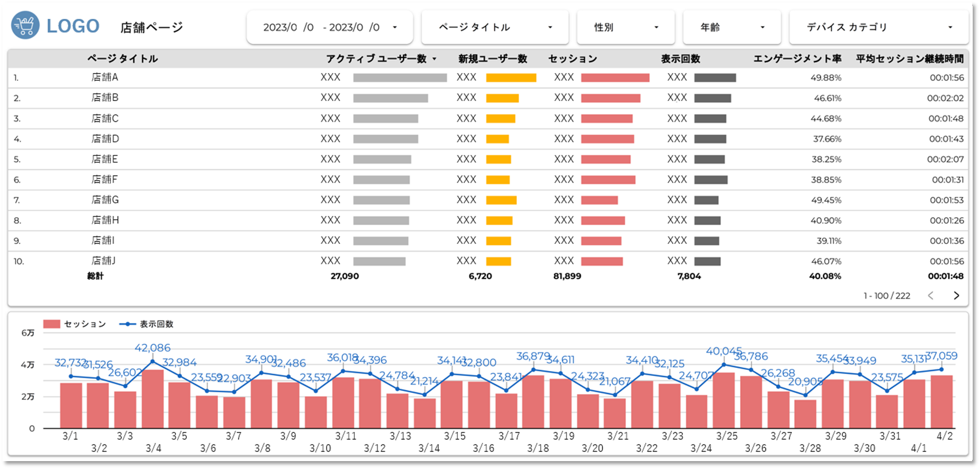Select the 店舗E table row
The width and height of the screenshot is (980, 469).
105,159
